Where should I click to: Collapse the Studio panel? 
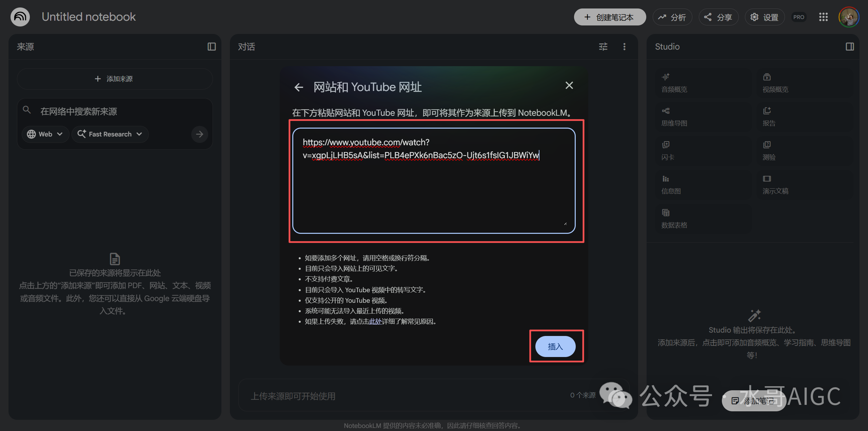tap(849, 46)
